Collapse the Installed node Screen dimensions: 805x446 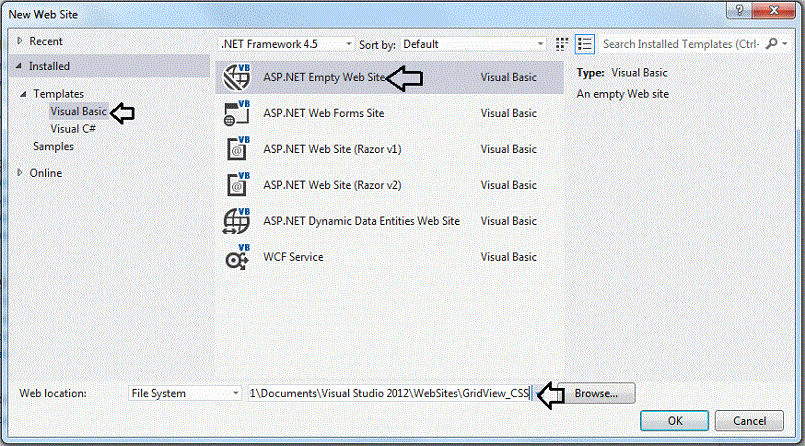point(19,66)
